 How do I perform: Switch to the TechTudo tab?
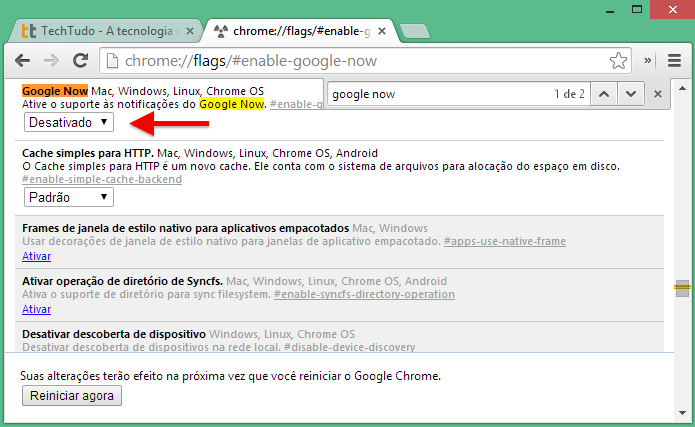[x=104, y=31]
